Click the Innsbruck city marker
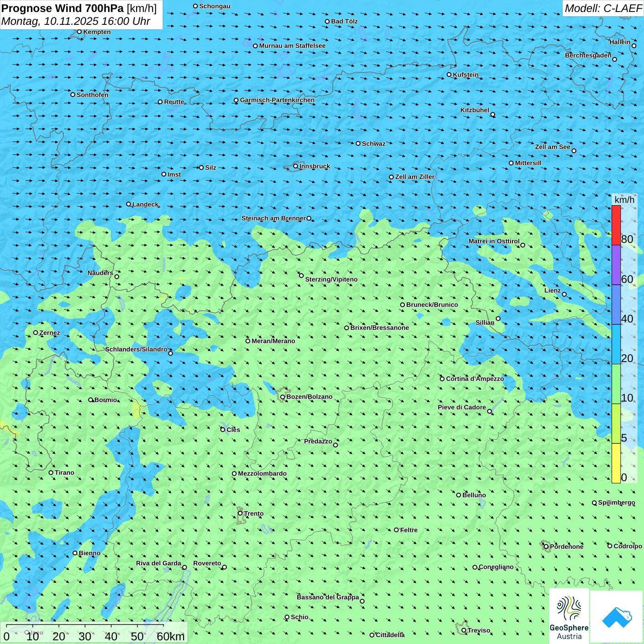This screenshot has width=644, height=644. (x=296, y=166)
